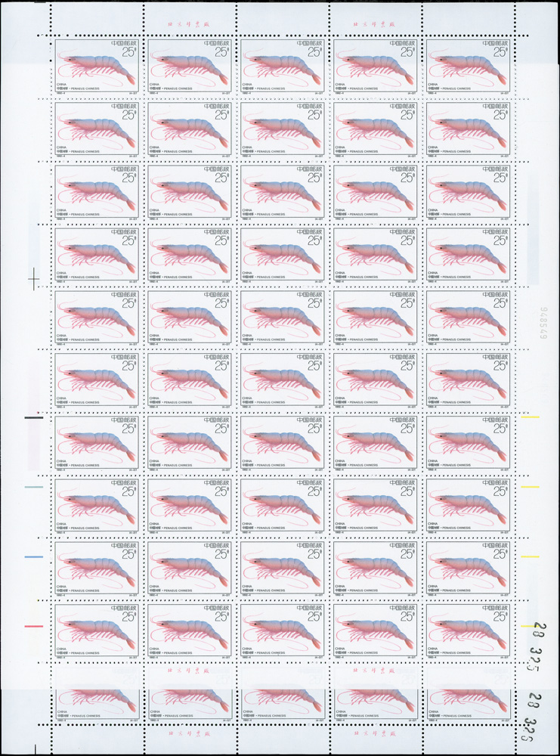Select the red color bar in left margin

tap(36, 627)
